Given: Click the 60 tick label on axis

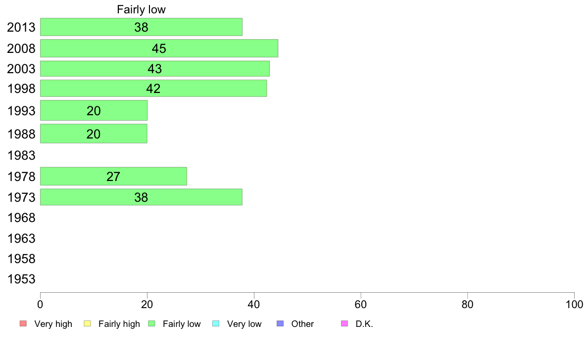Looking at the screenshot, I should pos(360,304).
